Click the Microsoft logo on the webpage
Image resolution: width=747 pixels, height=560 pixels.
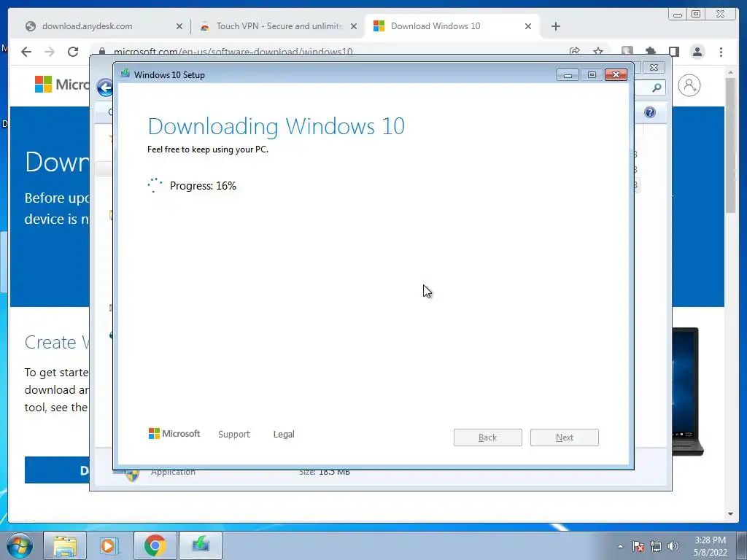click(x=62, y=85)
